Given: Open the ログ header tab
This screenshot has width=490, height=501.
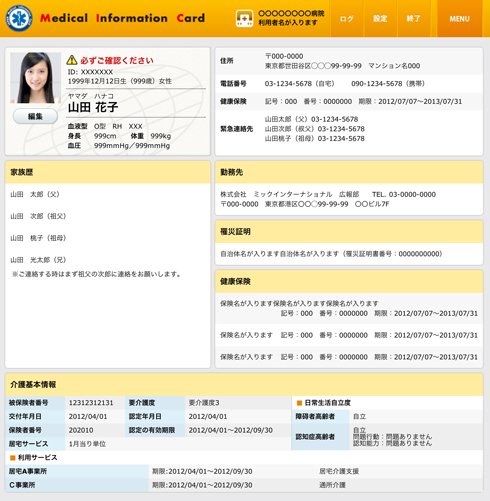Looking at the screenshot, I should 347,18.
